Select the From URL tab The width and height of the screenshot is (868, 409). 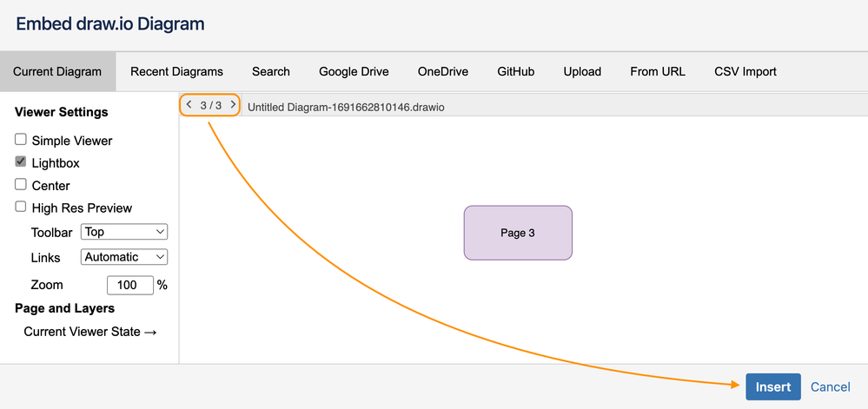[x=658, y=71]
